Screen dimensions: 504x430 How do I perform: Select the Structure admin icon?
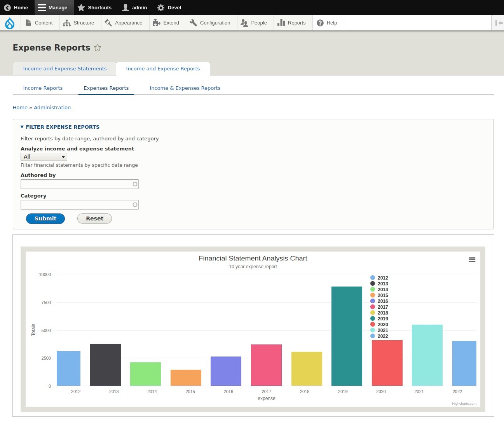(67, 23)
